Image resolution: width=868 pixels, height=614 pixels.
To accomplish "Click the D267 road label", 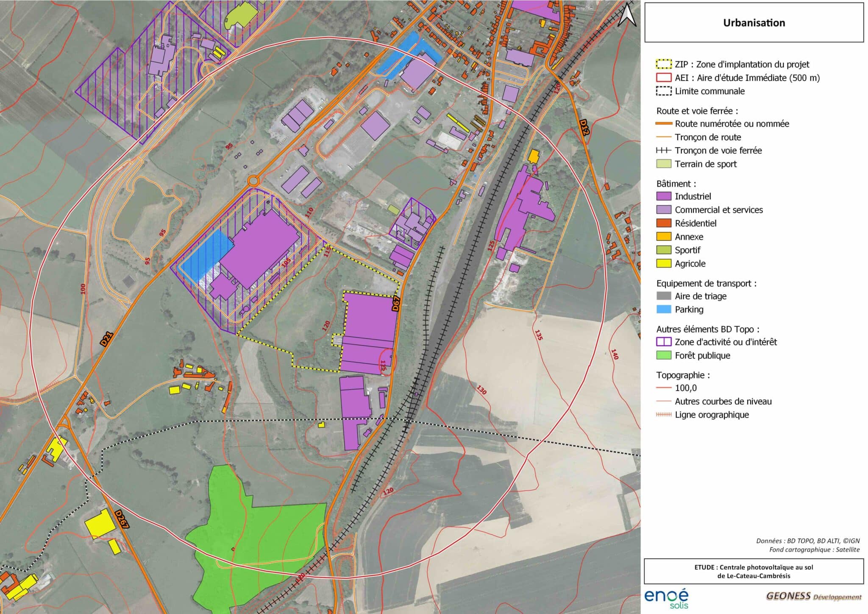I will coord(121,519).
